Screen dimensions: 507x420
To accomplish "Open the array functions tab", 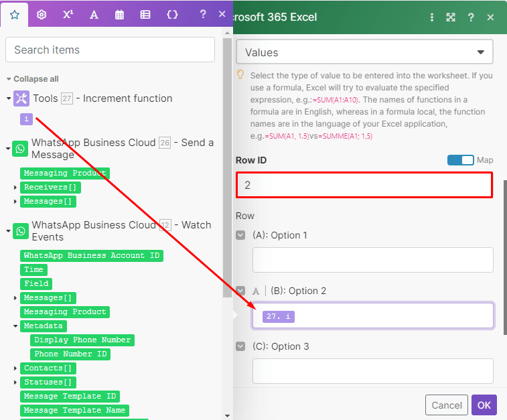I will click(145, 15).
